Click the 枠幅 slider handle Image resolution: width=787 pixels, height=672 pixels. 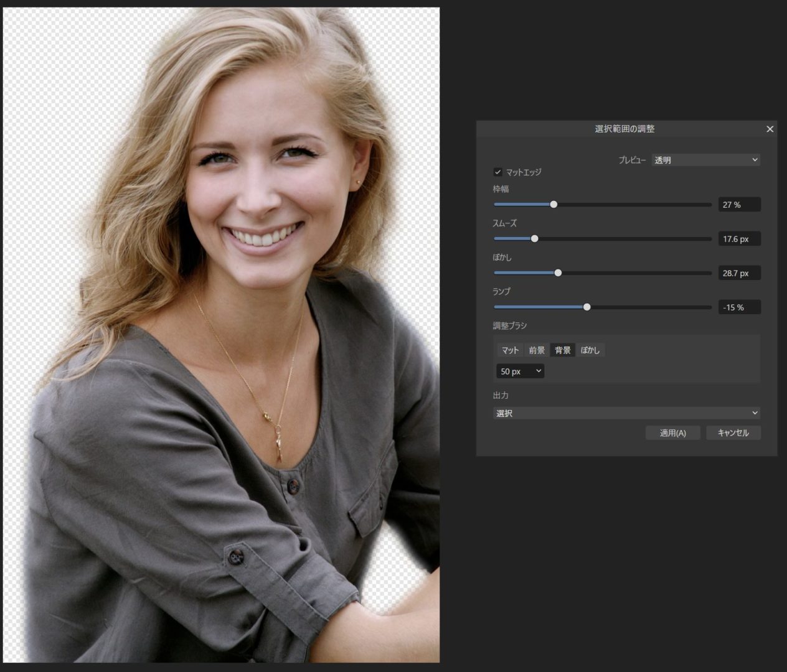click(554, 205)
